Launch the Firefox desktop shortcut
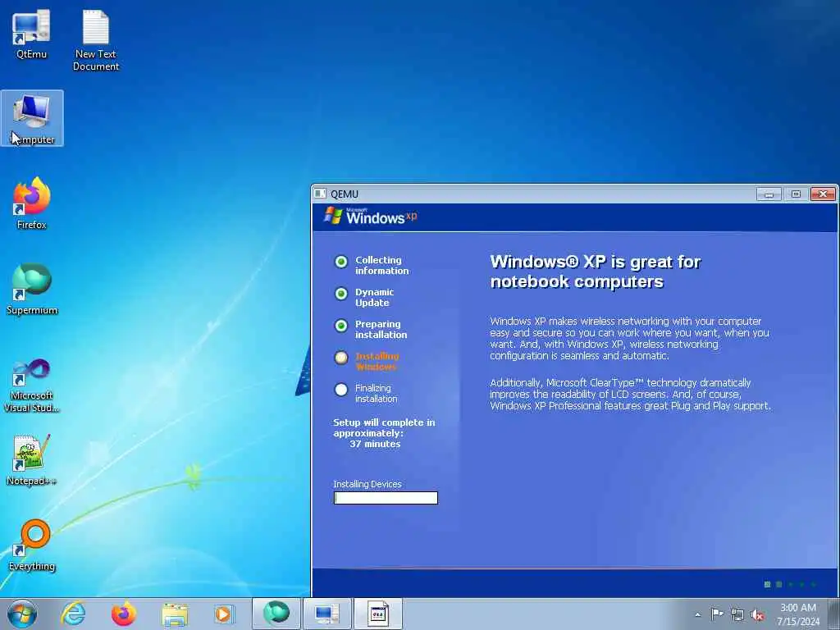This screenshot has width=840, height=630. point(32,203)
